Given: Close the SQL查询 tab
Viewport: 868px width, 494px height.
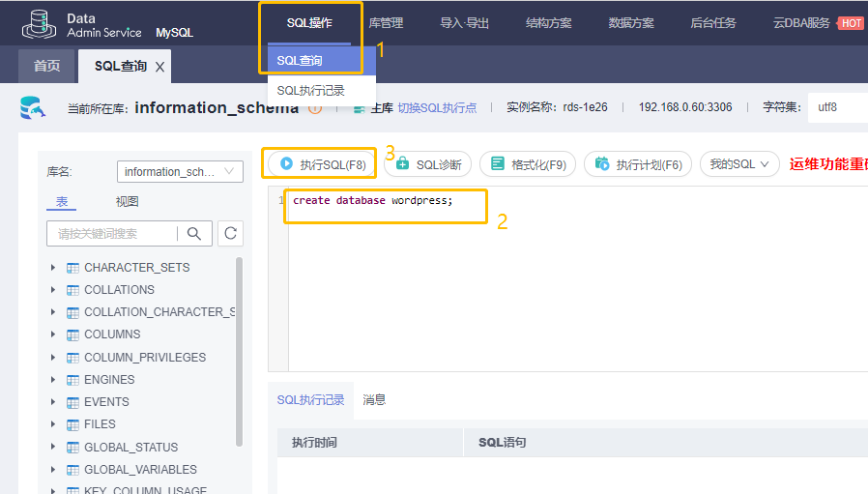Looking at the screenshot, I should [160, 67].
